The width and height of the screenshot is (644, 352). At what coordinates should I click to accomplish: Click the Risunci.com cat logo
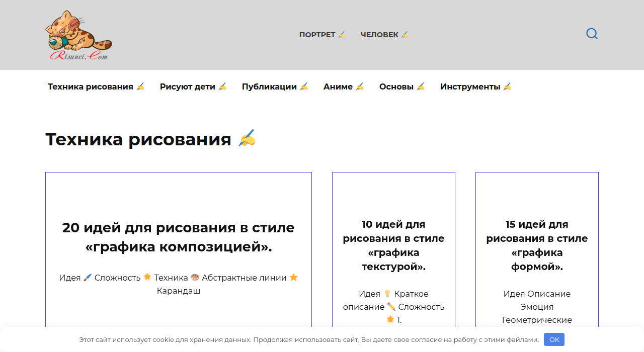[78, 35]
